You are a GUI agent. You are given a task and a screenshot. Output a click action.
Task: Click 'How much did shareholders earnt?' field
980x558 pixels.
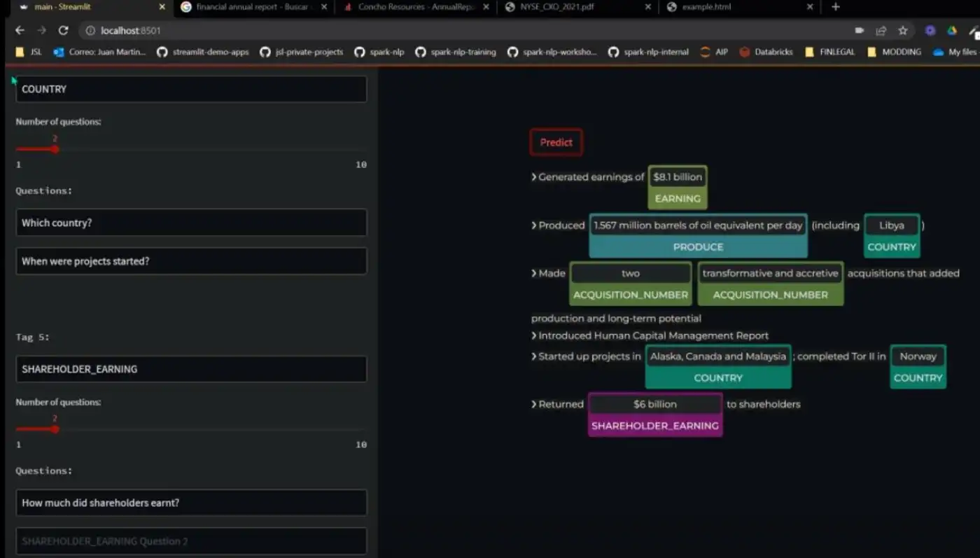tap(191, 503)
